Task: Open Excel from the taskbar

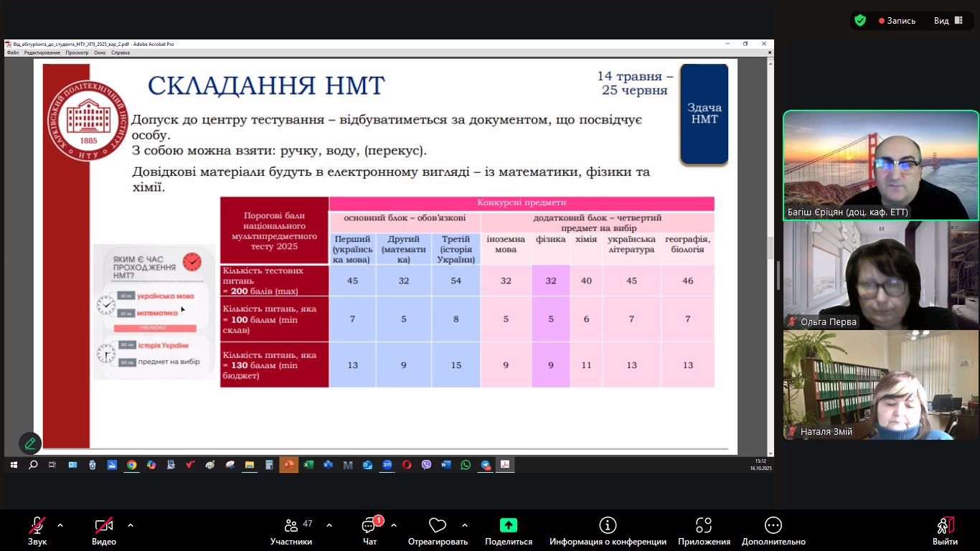Action: click(x=308, y=465)
